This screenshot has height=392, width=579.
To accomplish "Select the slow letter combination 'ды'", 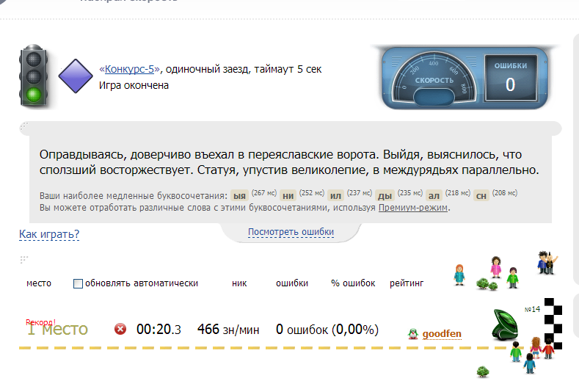I will (x=385, y=195).
